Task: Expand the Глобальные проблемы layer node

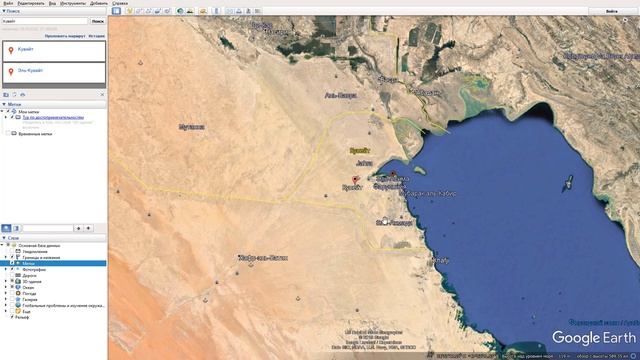Action: pyautogui.click(x=6, y=305)
